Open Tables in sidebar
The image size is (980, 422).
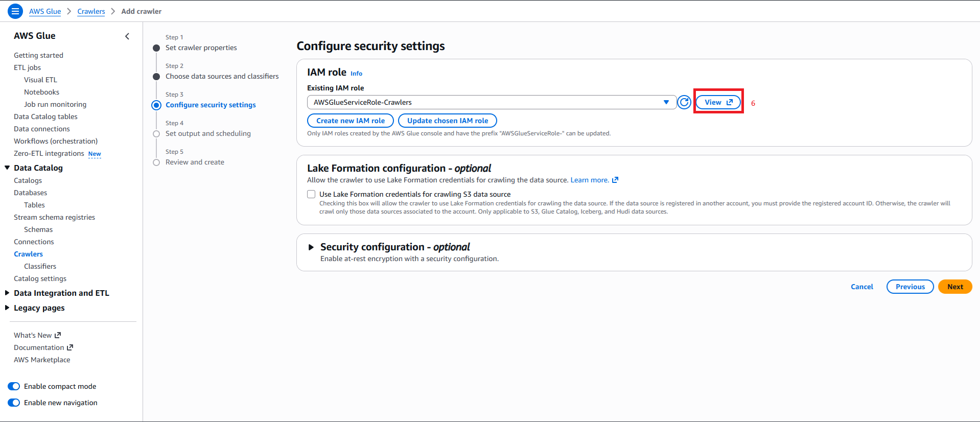[x=34, y=205]
